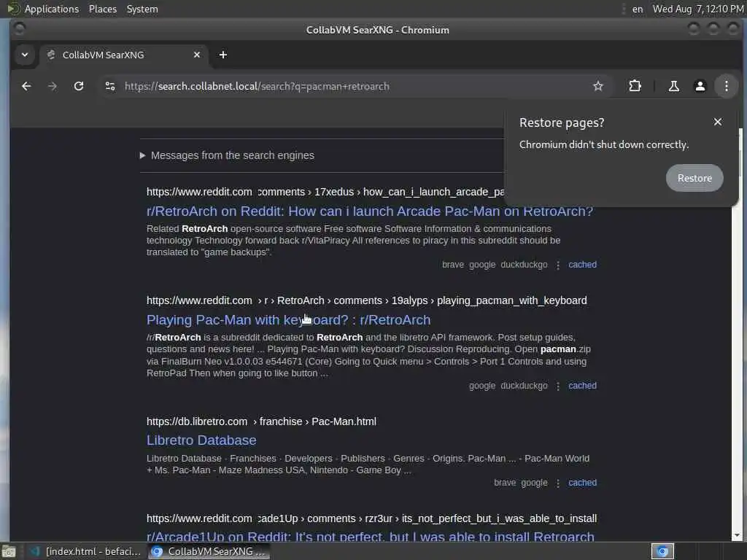Go back to the previous page

pos(26,86)
